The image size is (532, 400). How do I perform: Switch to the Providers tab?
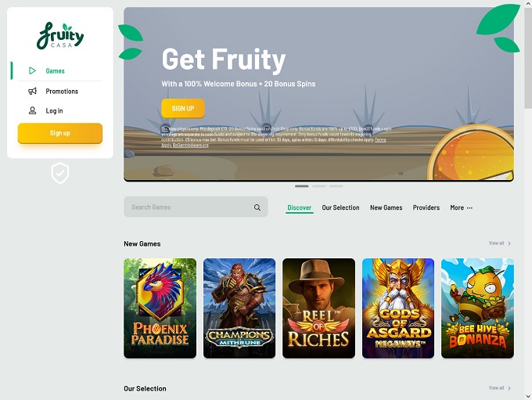point(426,207)
